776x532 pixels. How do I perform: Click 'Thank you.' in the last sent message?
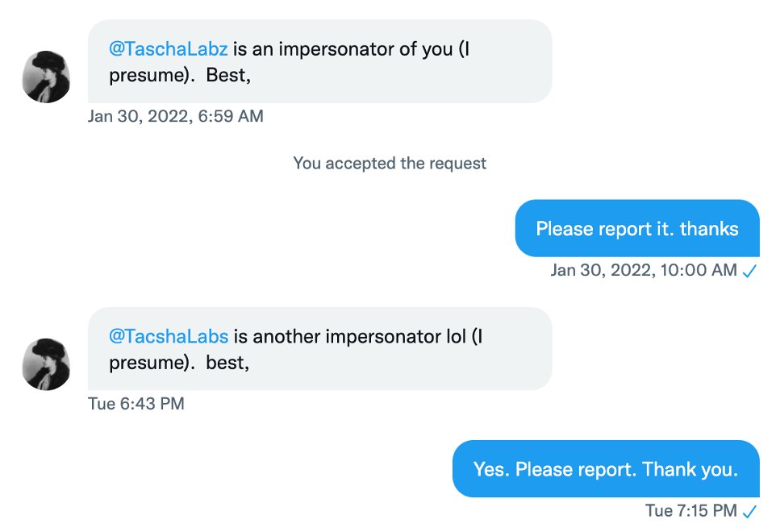pyautogui.click(x=690, y=469)
